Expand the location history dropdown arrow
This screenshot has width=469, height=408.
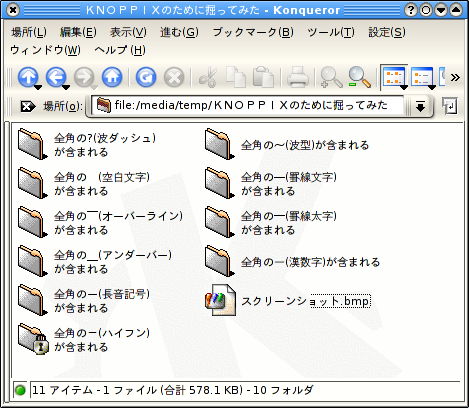pyautogui.click(x=420, y=106)
